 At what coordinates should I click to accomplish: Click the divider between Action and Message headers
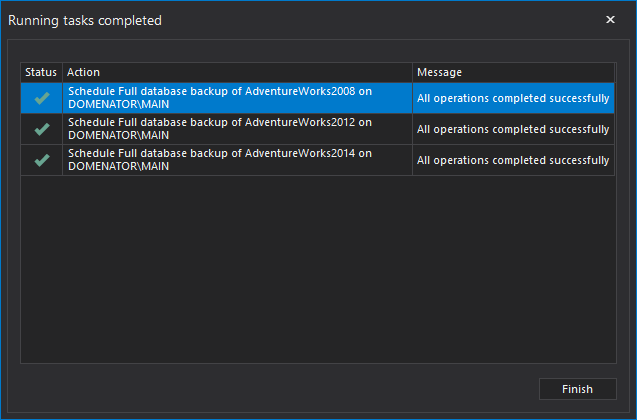(x=412, y=73)
